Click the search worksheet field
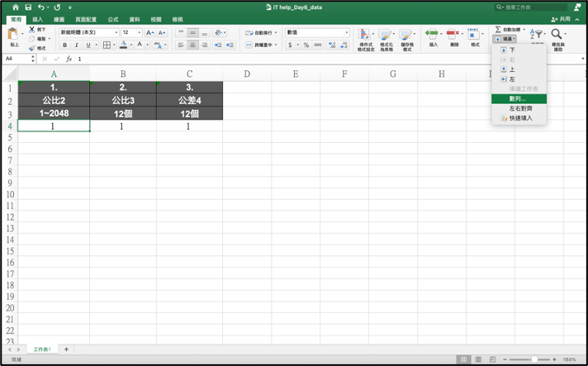Image resolution: width=588 pixels, height=366 pixels. [531, 7]
